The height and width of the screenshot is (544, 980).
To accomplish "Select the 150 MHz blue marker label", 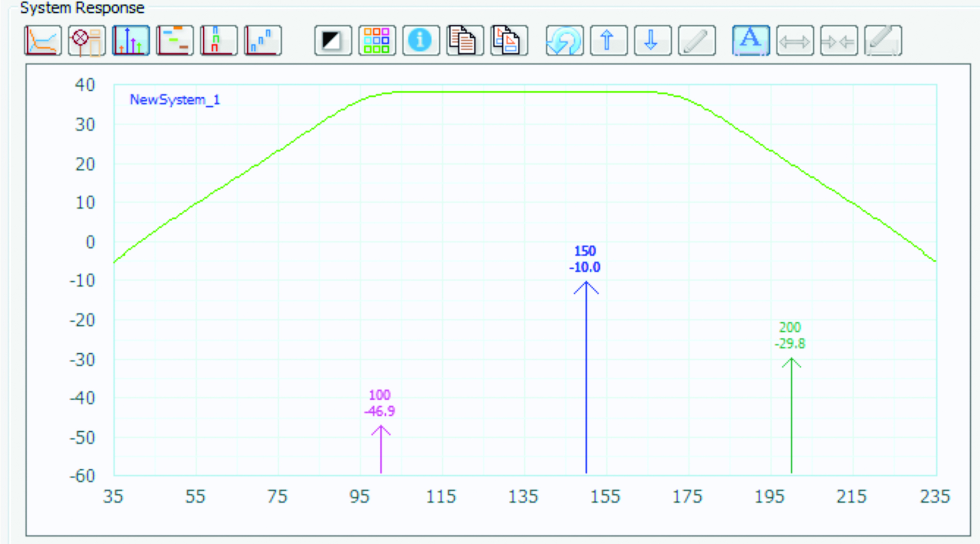I will tap(585, 259).
